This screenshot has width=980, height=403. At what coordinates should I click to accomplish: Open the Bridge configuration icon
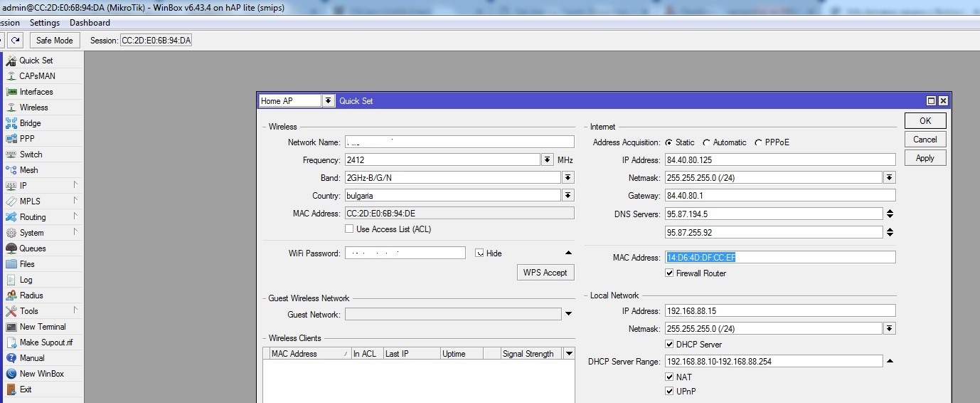pyautogui.click(x=11, y=123)
